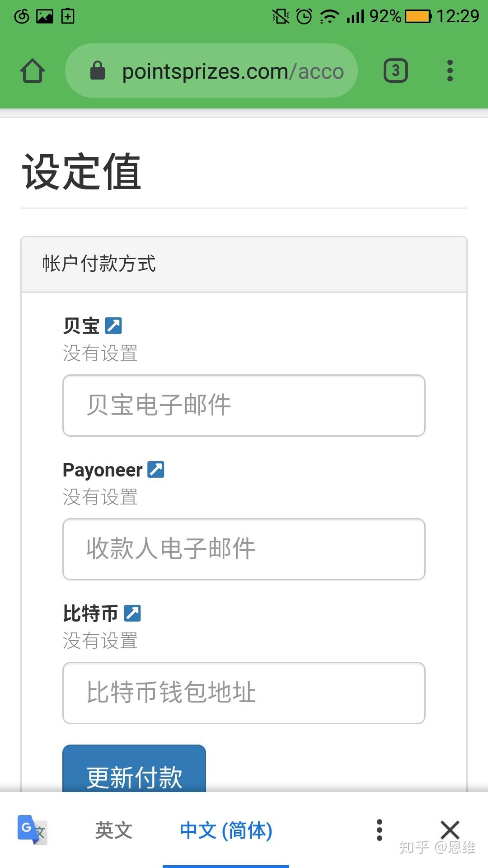The image size is (488, 868).
Task: Focus the 收款人电子邮件 input field
Action: [244, 549]
